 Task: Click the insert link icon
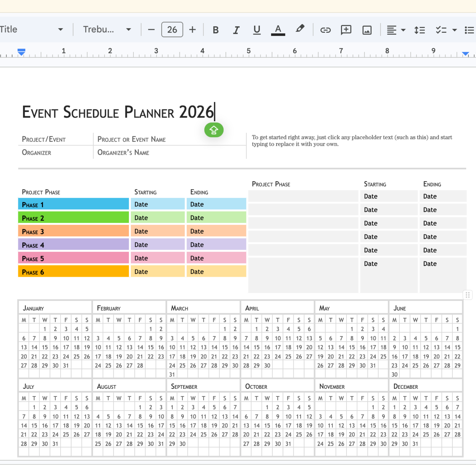click(x=325, y=30)
